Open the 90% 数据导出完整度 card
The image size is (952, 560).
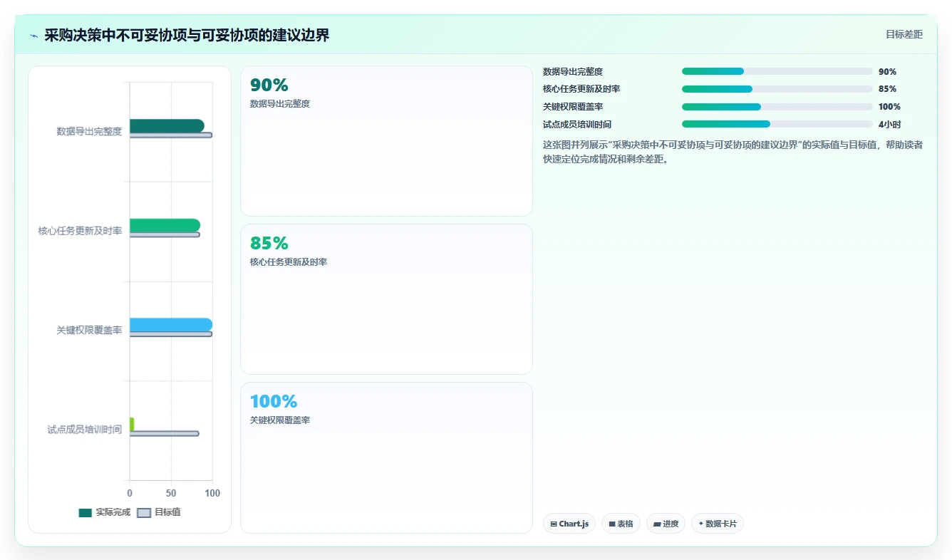[x=386, y=141]
